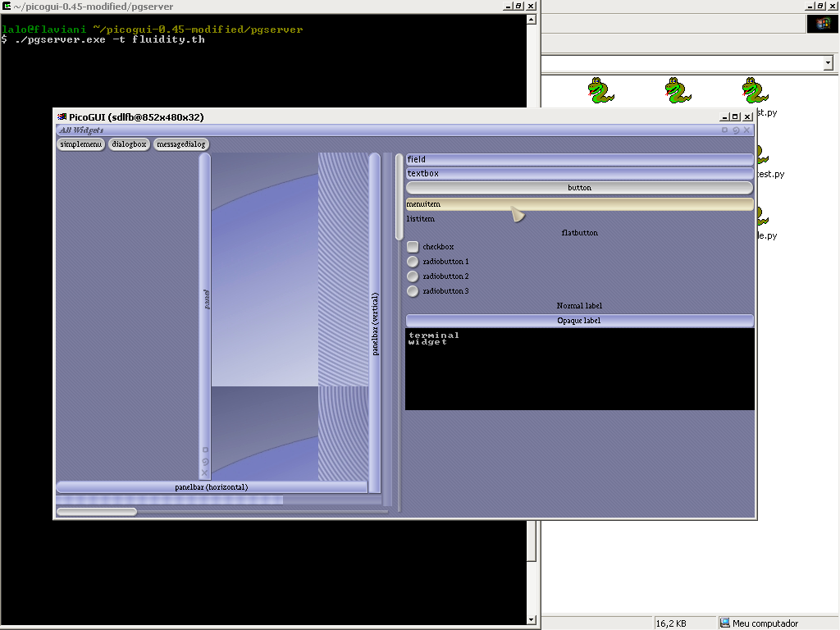
Task: Restore the terminal window size
Action: pos(518,6)
